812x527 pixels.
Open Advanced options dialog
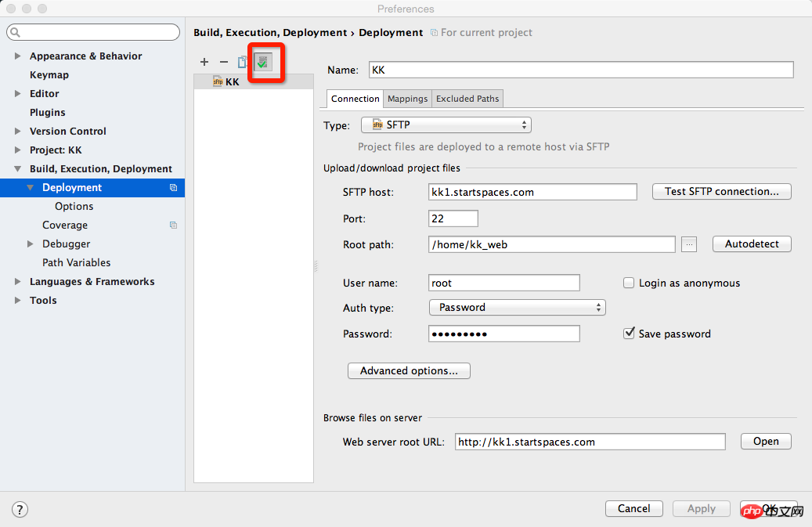pyautogui.click(x=409, y=370)
